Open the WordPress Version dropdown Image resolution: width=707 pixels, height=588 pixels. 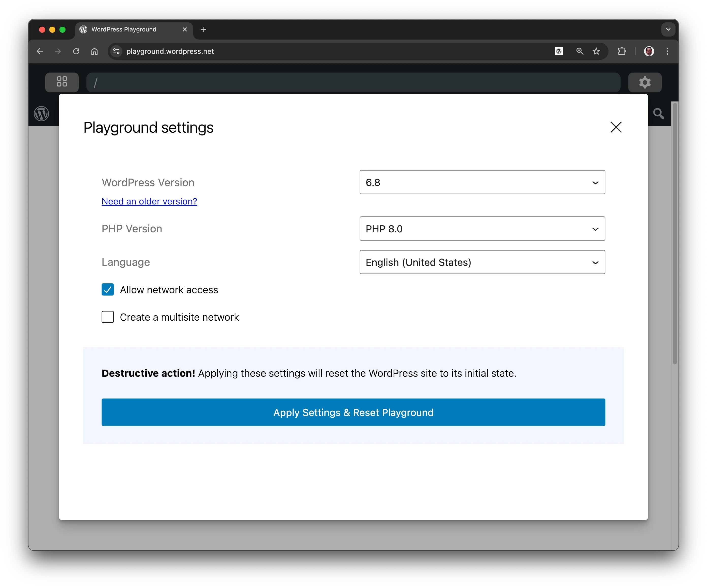(x=482, y=182)
